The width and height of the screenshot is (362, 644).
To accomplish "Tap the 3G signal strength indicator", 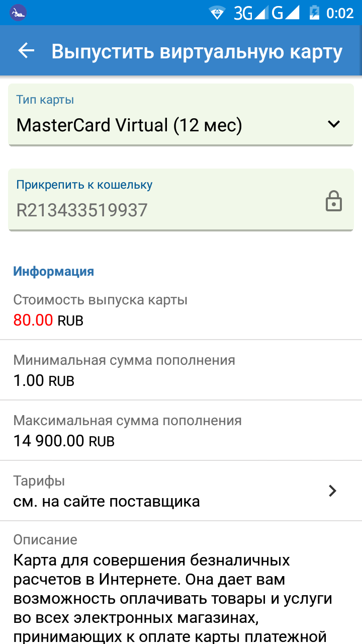I will pyautogui.click(x=250, y=13).
